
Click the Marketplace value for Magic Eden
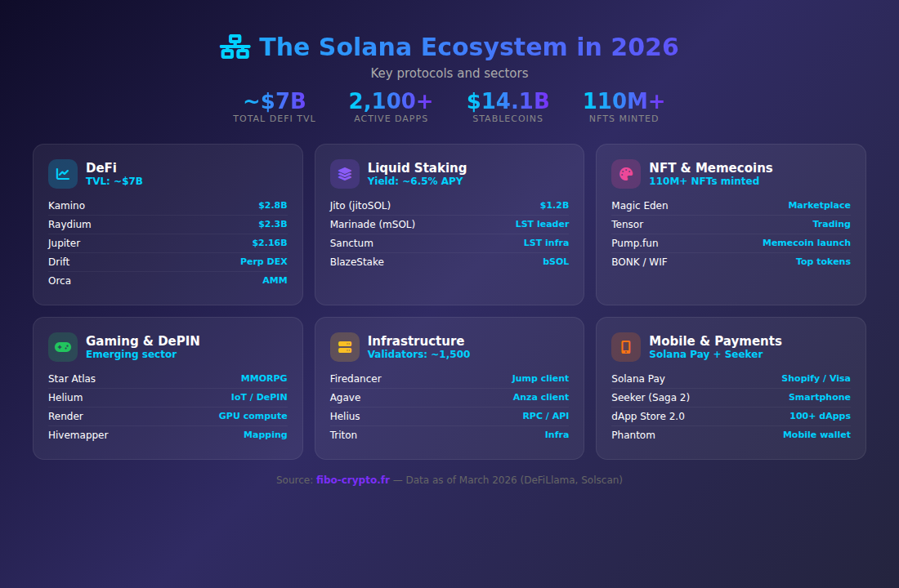[x=819, y=205]
